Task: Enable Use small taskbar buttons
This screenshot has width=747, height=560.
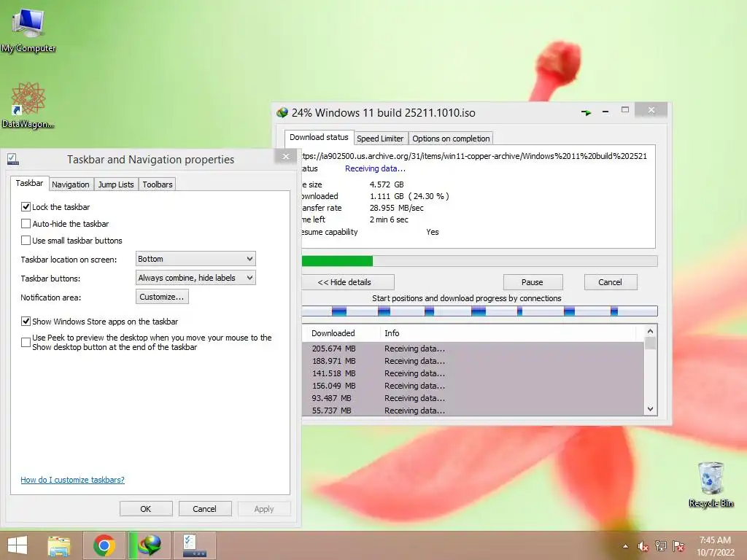Action: 26,241
